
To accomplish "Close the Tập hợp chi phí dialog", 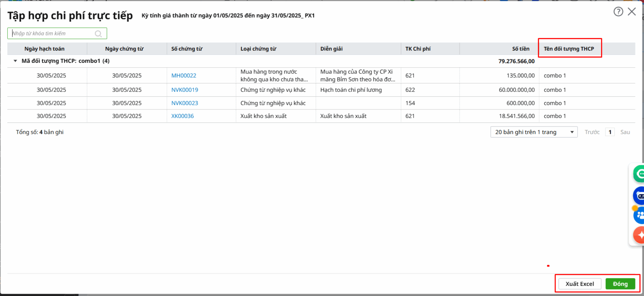I will (632, 12).
